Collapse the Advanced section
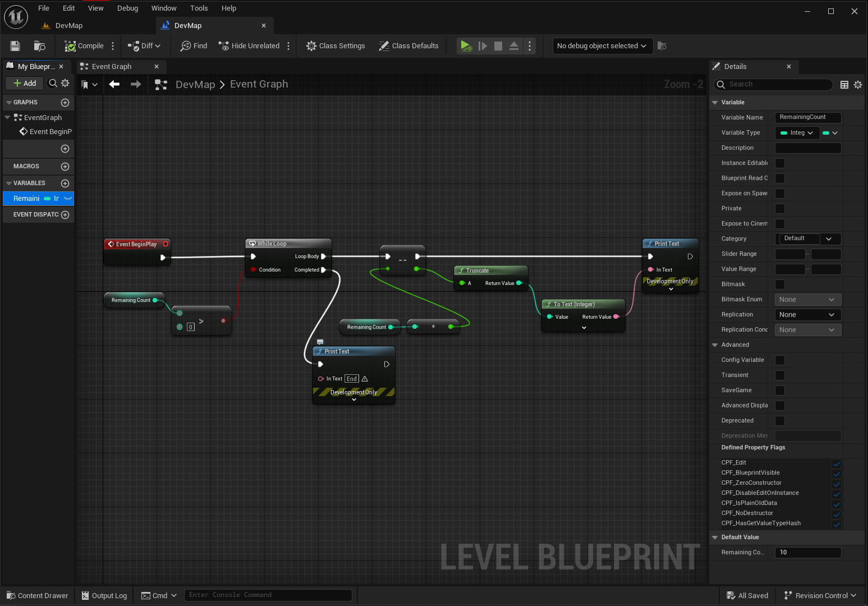 click(x=715, y=345)
